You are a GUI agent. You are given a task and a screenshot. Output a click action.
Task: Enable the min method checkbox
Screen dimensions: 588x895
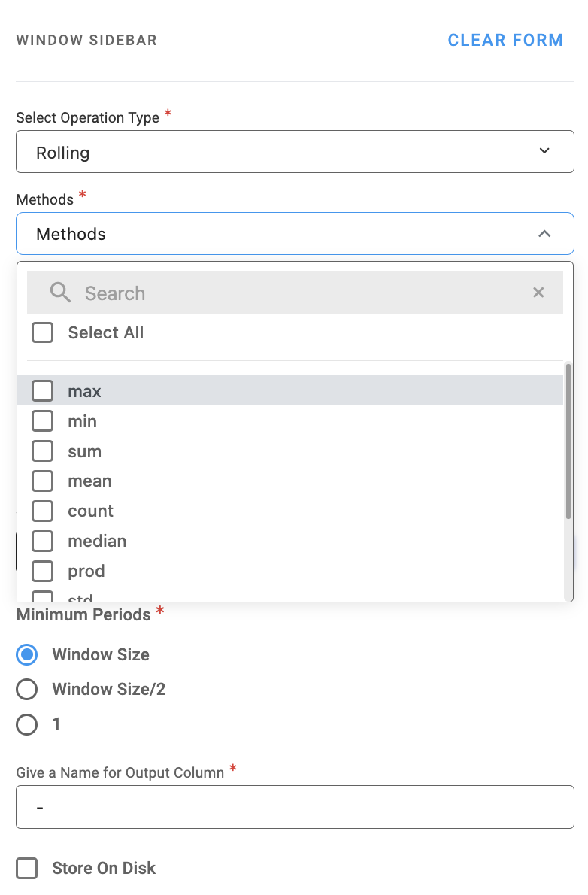[x=43, y=421]
